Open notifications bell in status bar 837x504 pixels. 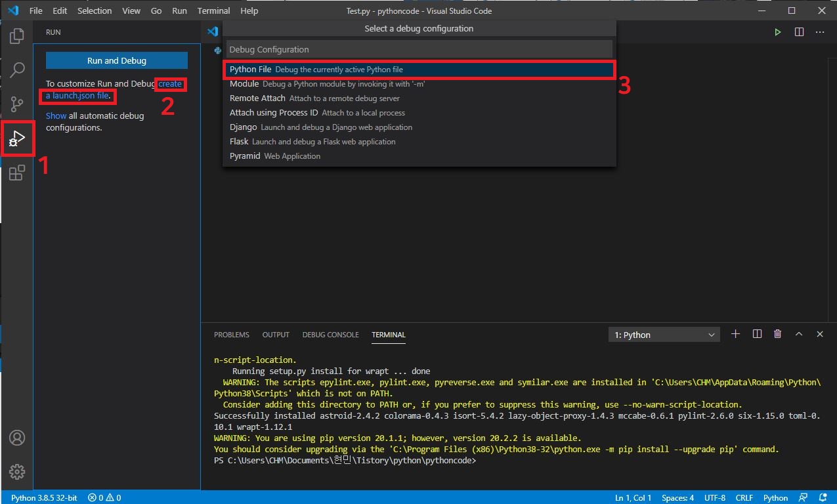[x=822, y=497]
